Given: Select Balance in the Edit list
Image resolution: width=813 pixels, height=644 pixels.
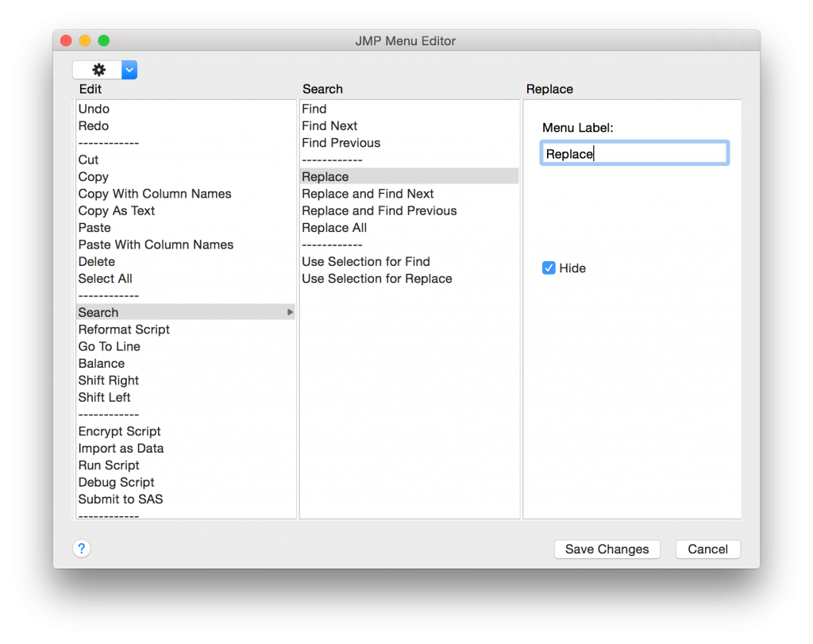Looking at the screenshot, I should (101, 364).
